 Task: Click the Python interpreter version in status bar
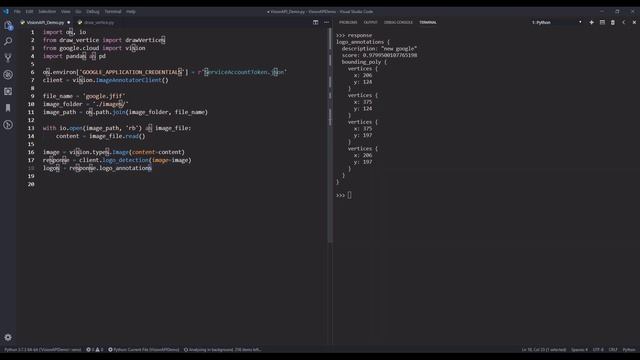(x=43, y=350)
